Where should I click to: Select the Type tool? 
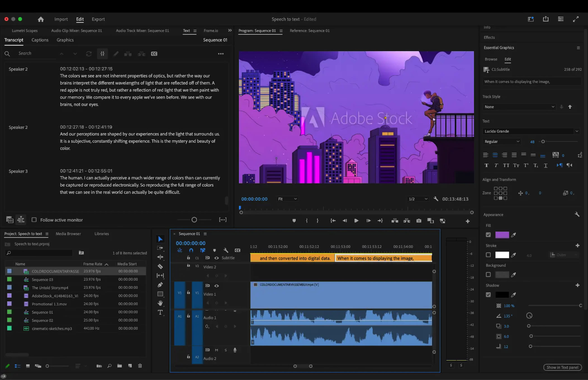point(160,312)
